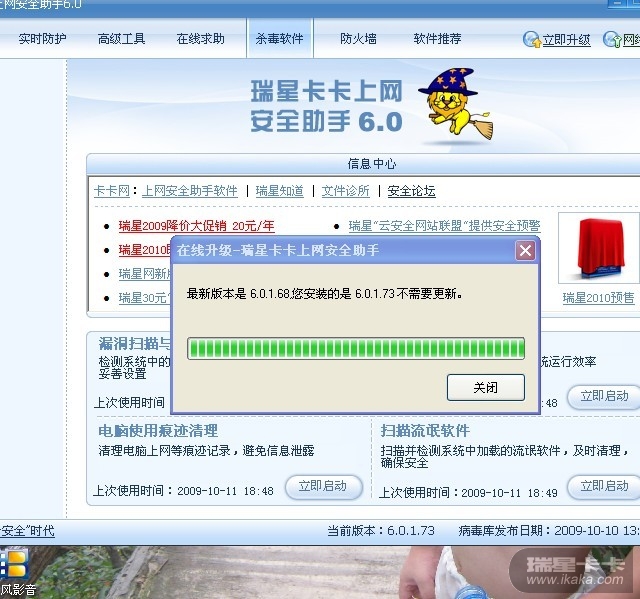Click the globe icon right of 立即升级
Viewport: 640px width, 599px height.
612,40
